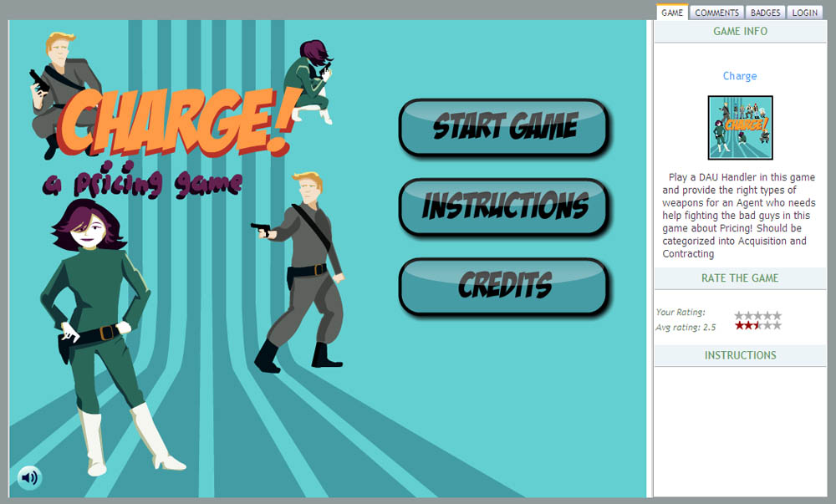Expand the INSTRUCTIONS section
Viewport: 836px width, 504px height.
(739, 355)
